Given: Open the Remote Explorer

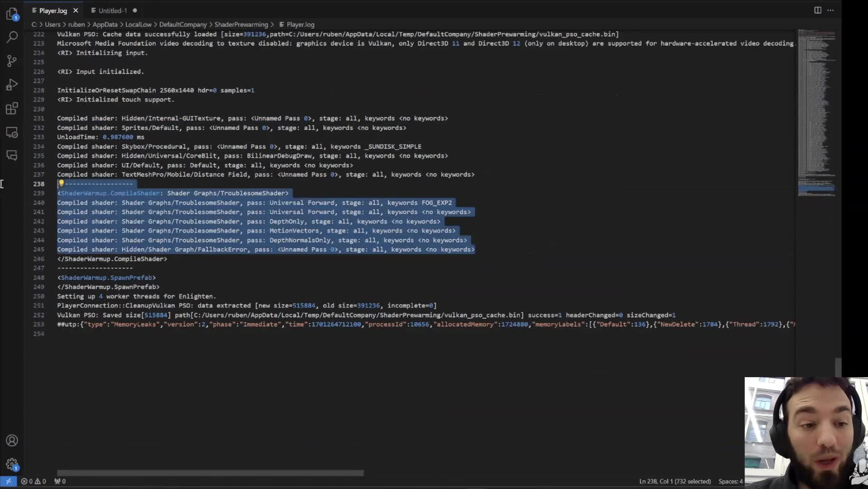Looking at the screenshot, I should tap(11, 132).
